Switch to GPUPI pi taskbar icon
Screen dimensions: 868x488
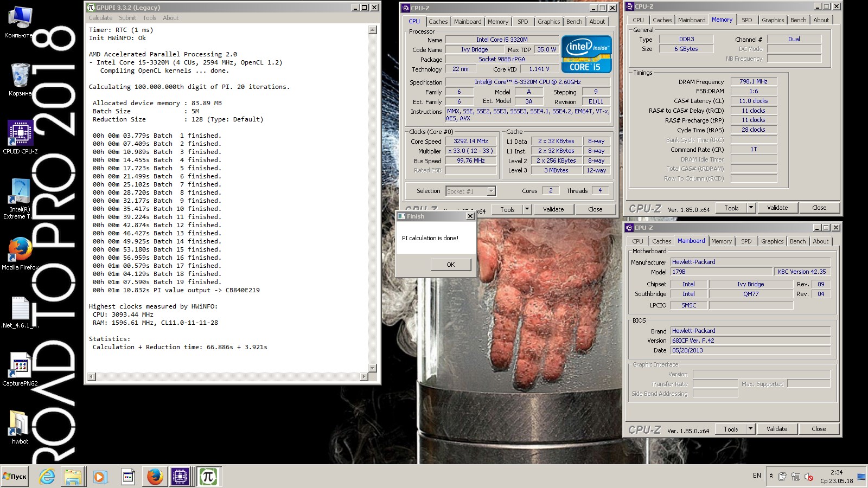pyautogui.click(x=208, y=477)
